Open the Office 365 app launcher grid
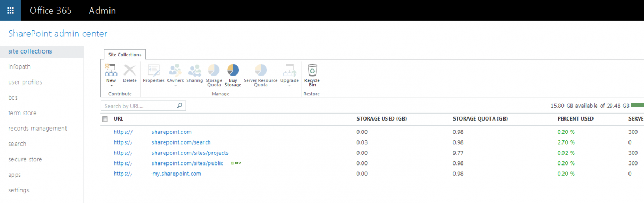This screenshot has height=203, width=644. click(x=10, y=10)
